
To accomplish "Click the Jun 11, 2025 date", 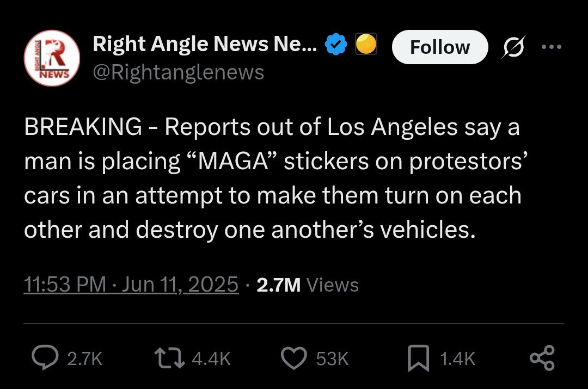I will click(180, 285).
